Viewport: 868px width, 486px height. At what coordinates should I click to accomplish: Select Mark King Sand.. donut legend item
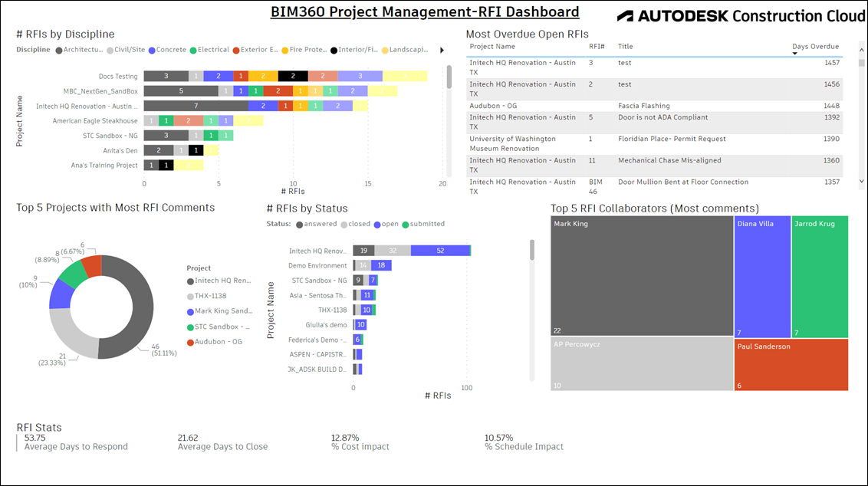219,311
